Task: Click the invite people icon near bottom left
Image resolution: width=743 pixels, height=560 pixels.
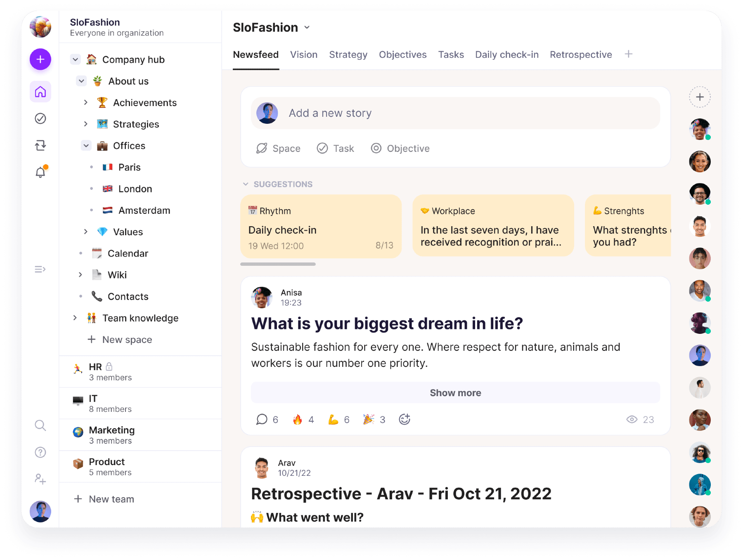Action: (x=40, y=479)
